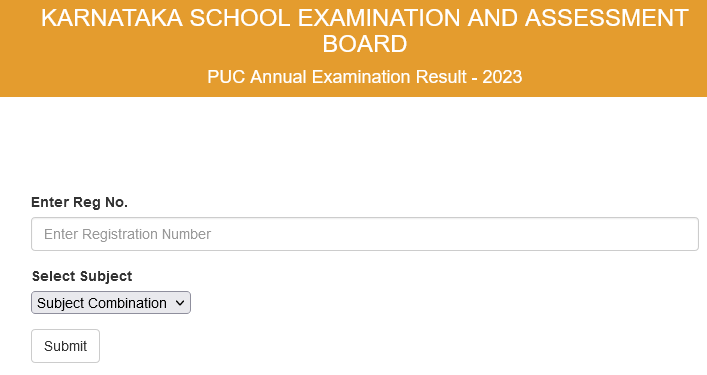Viewport: 707px width, 375px height.
Task: Click the PUC Annual Examination Result subtitle
Action: 364,77
